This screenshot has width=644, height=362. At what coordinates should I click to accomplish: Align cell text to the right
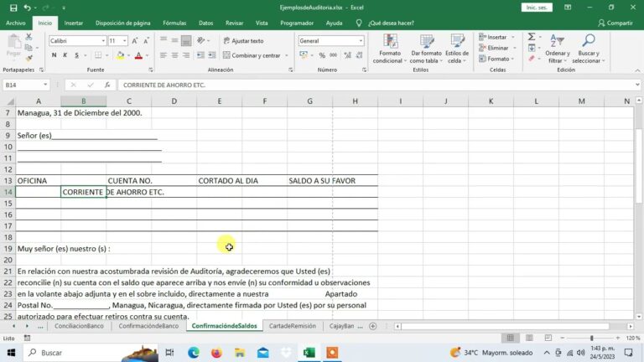pyautogui.click(x=186, y=55)
